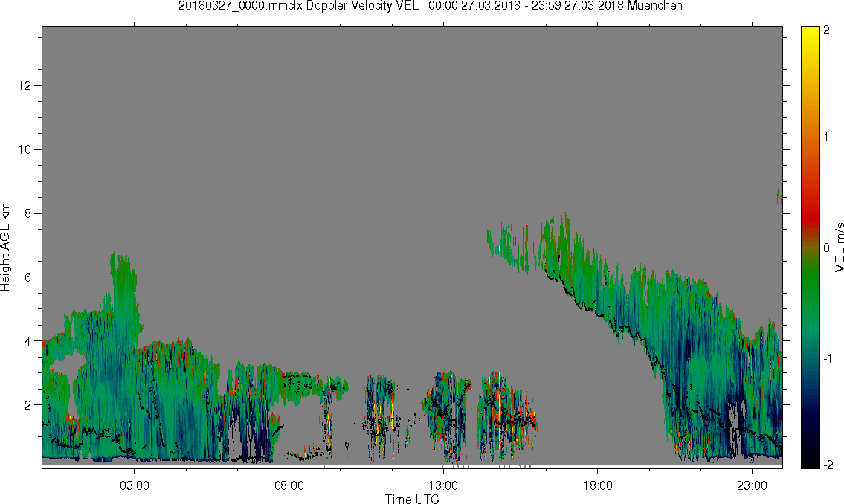Select the '03:00' time axis label
This screenshot has width=844, height=504.
click(x=134, y=486)
